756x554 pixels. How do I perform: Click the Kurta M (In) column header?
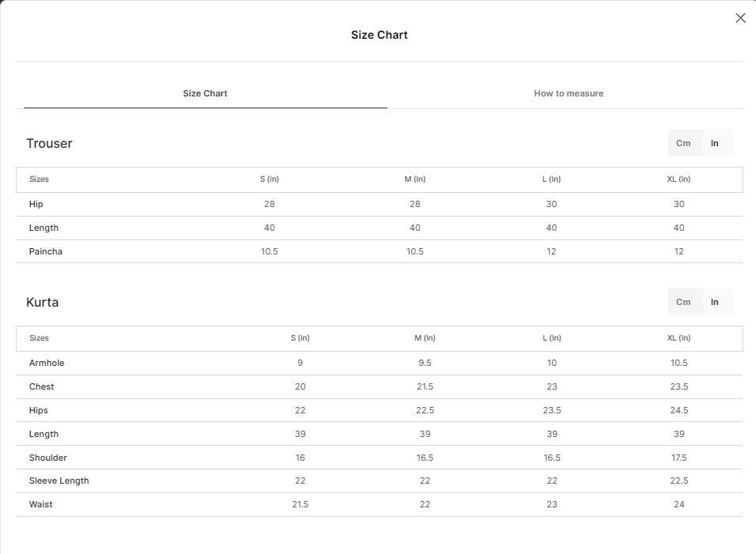(x=425, y=338)
